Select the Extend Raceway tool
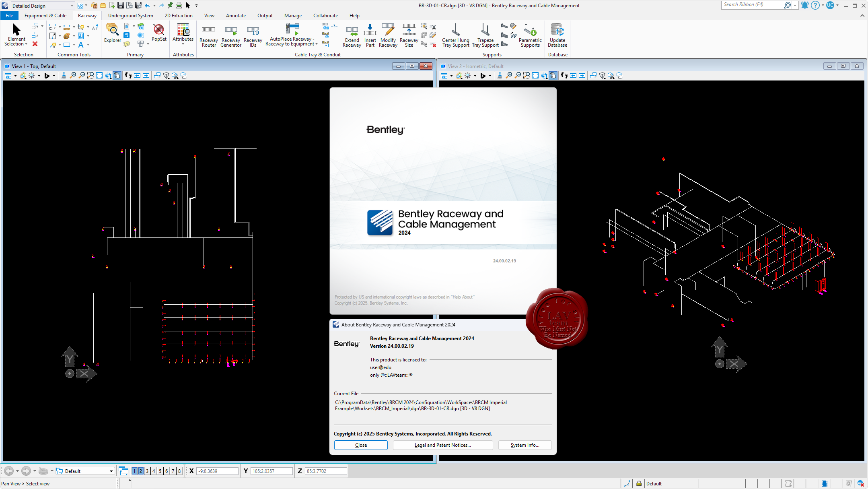This screenshot has width=868, height=489. coord(352,36)
